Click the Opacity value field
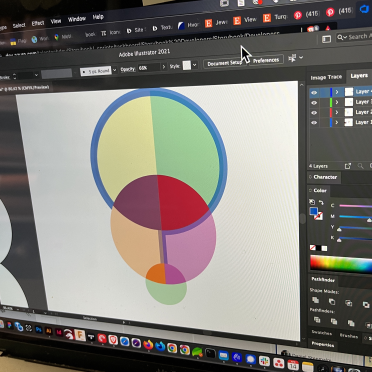The image size is (372, 372). tap(149, 68)
